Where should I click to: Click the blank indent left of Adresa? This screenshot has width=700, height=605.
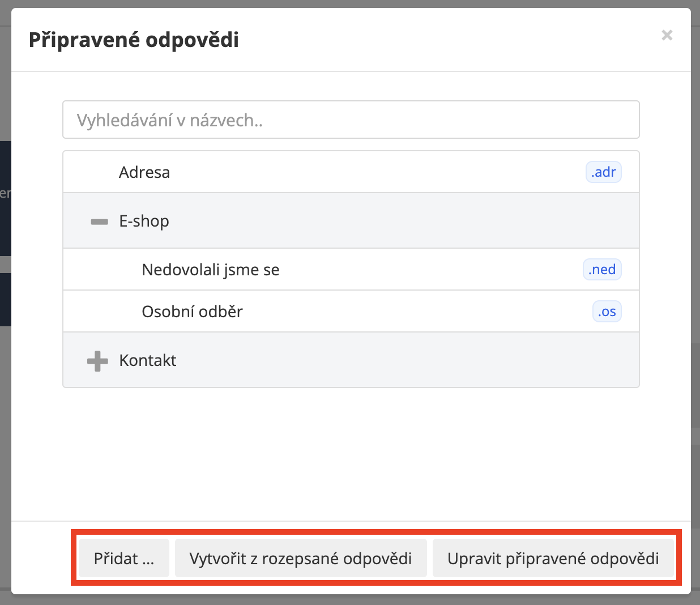(91, 172)
